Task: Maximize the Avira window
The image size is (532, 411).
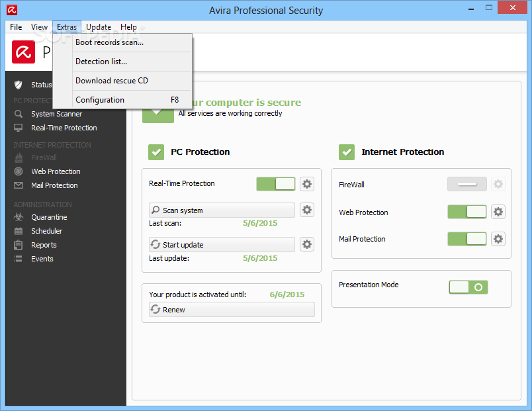Action: click(489, 8)
